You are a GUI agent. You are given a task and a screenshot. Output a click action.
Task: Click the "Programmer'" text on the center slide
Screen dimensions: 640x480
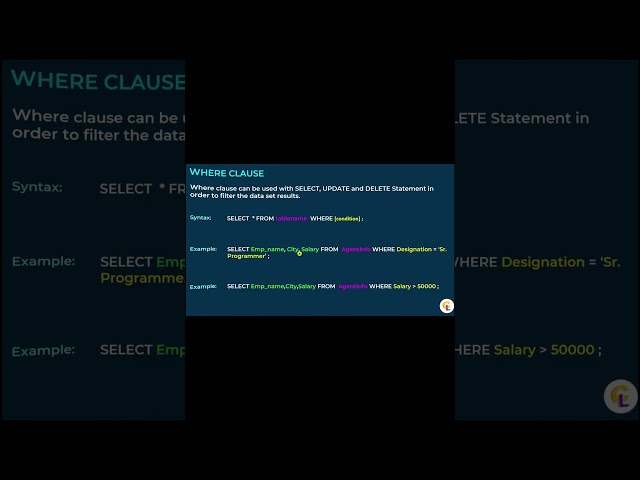(x=247, y=256)
